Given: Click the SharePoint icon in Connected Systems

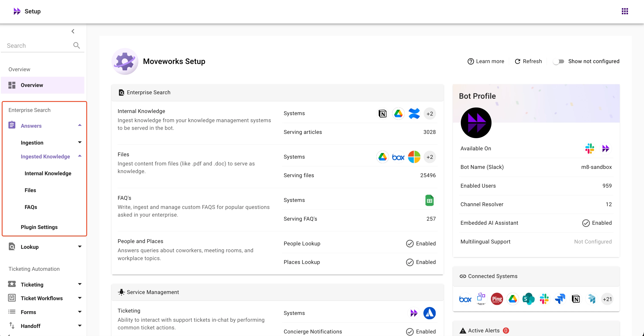Looking at the screenshot, I should click(528, 299).
